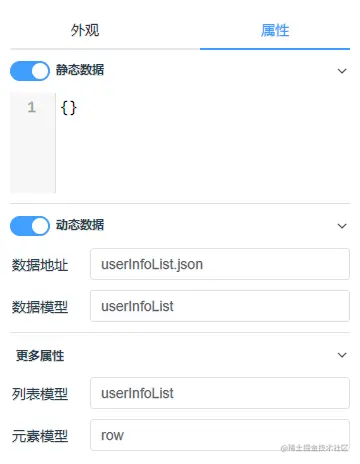
Task: Click the 静态数据 label text
Action: [x=80, y=70]
